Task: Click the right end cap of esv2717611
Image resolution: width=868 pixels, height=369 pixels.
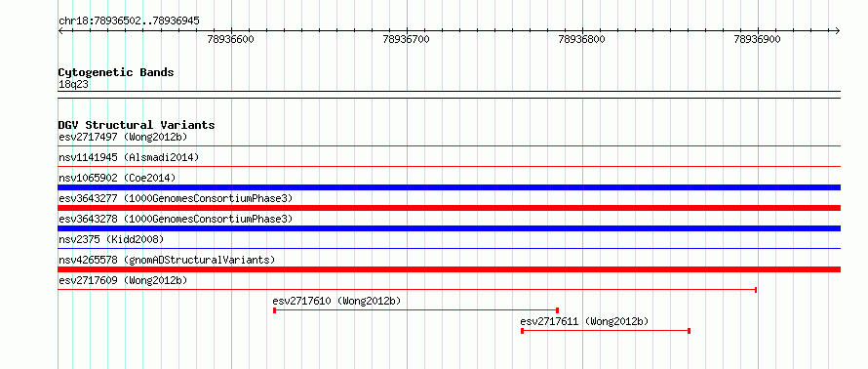Action: coord(690,331)
